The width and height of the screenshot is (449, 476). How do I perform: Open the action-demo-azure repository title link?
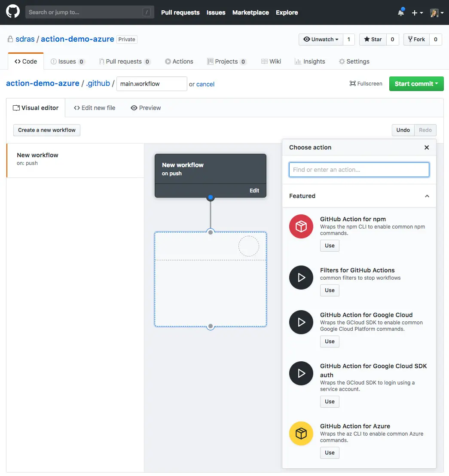click(77, 39)
